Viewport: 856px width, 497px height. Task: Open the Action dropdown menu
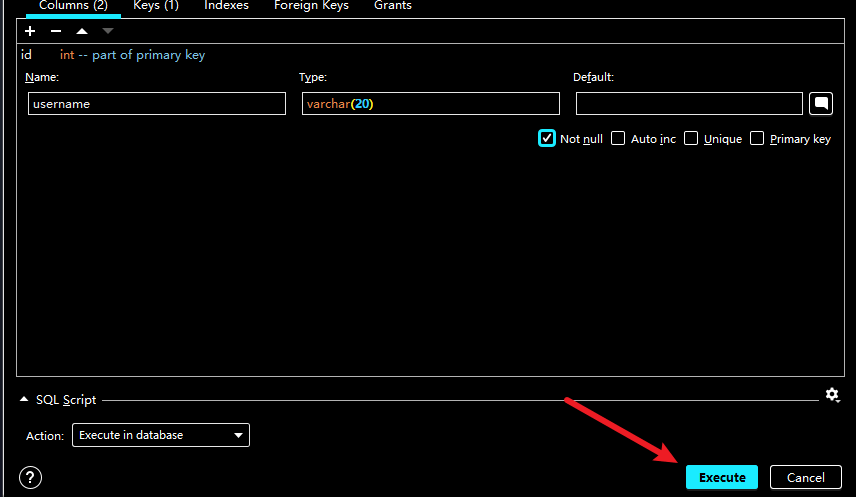[x=161, y=435]
